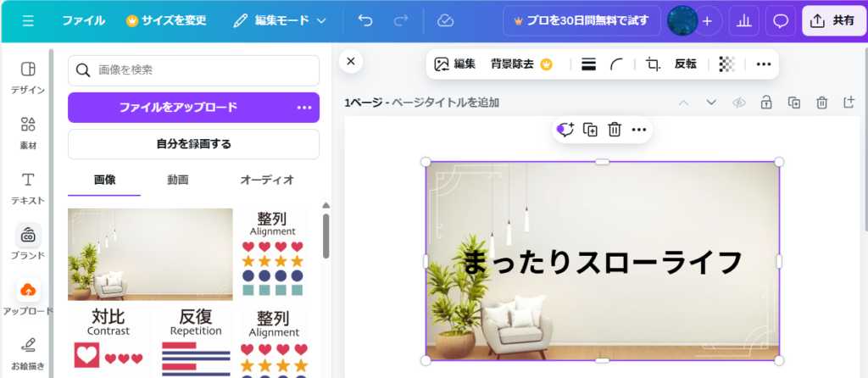Screen dimensions: 868x378
Task: Open toolbar more options ellipsis
Action: pyautogui.click(x=764, y=64)
